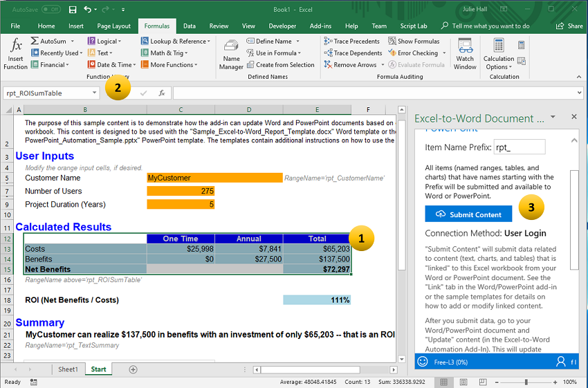This screenshot has height=388, width=588.
Task: Open the Text functions menu
Action: pyautogui.click(x=100, y=53)
